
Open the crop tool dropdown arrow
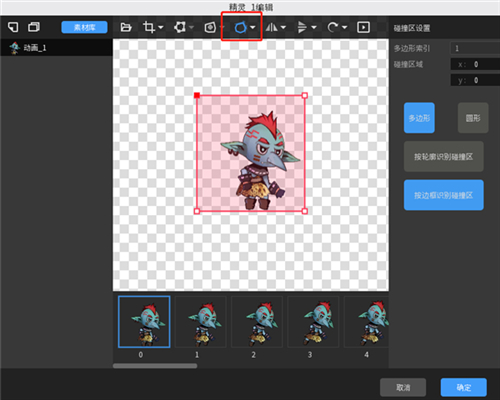click(x=161, y=27)
